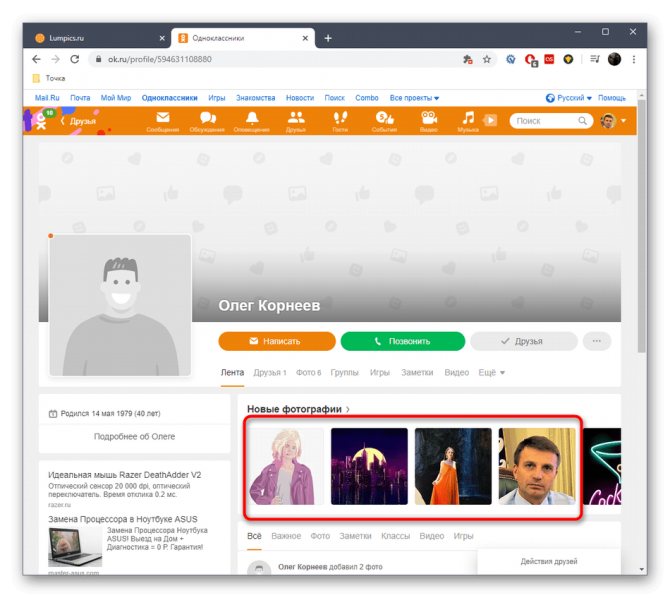Click the translate icon in address bar
This screenshot has width=670, height=598.
(x=468, y=59)
